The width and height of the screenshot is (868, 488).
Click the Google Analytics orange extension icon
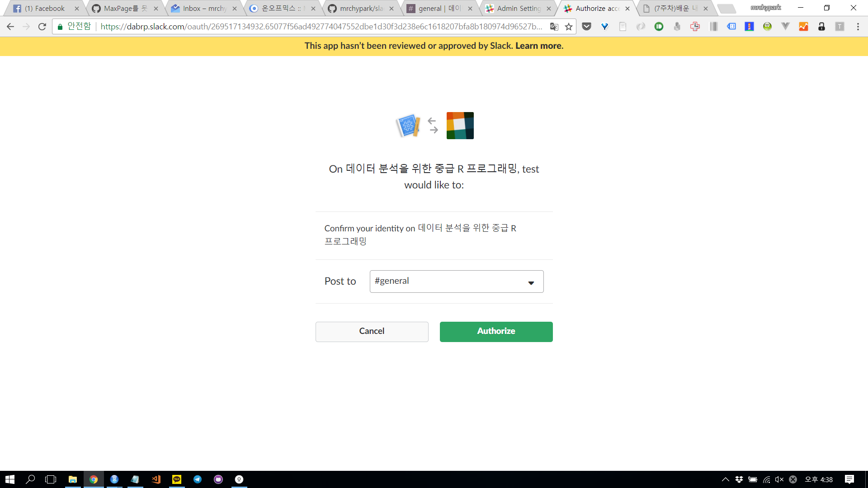[x=803, y=27]
